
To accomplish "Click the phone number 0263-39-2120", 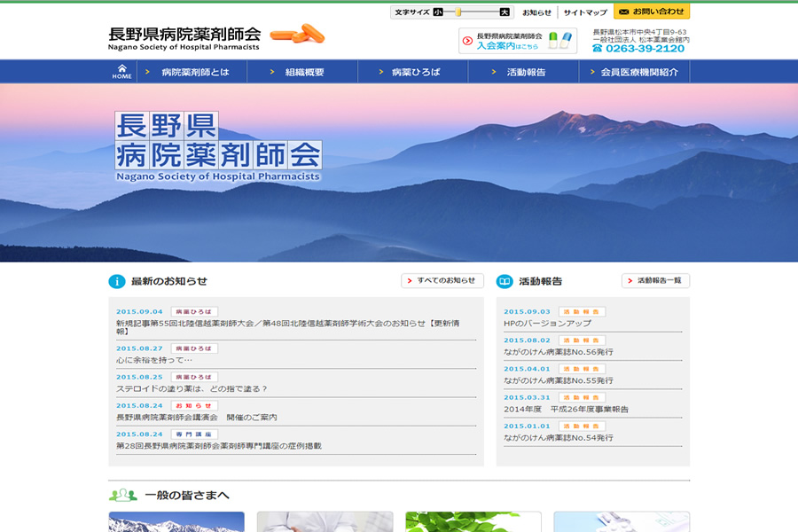I will click(x=638, y=49).
